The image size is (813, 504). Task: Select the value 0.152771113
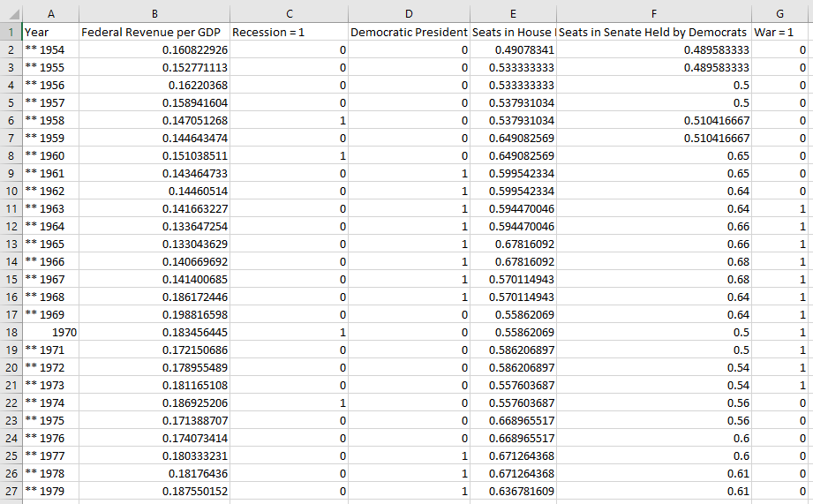(x=154, y=67)
